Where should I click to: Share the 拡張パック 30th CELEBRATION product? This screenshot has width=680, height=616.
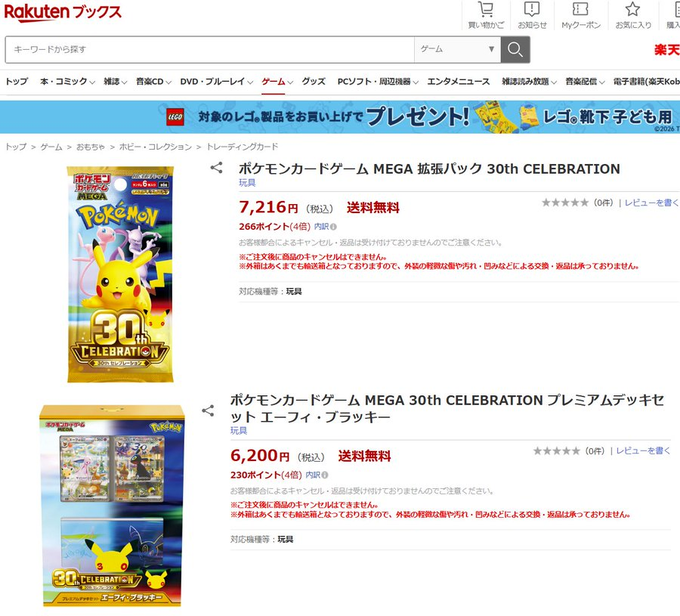(216, 168)
